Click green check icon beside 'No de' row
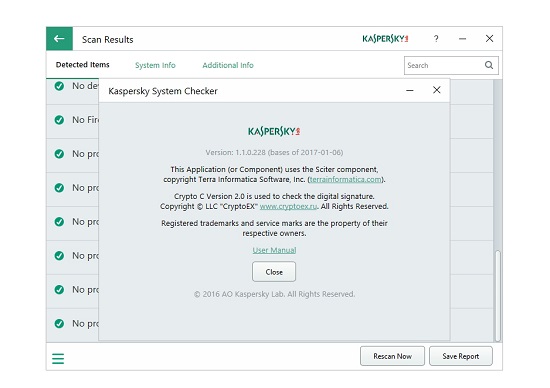Screen dimensions: 550x388 (59, 86)
